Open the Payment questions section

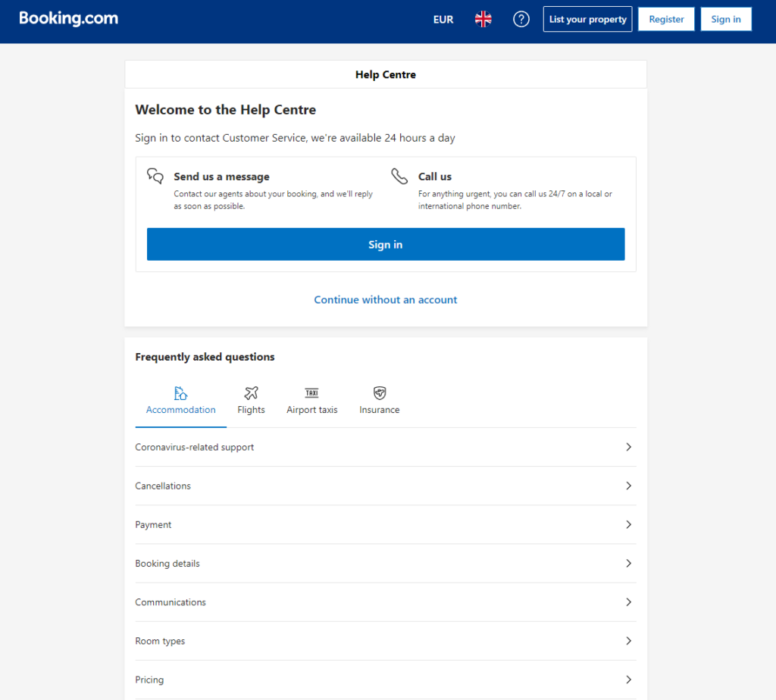coord(385,524)
